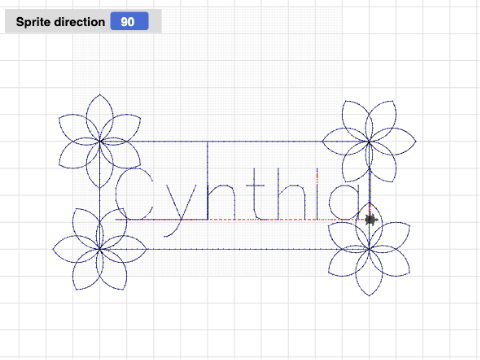Click the red dashed baseline under the name
Image resolution: width=480 pixels, height=360 pixels.
[241, 220]
